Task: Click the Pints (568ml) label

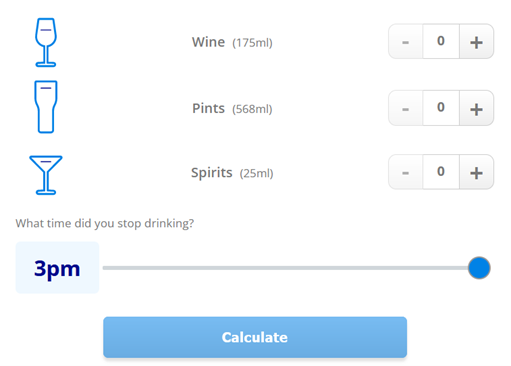Action: tap(232, 109)
